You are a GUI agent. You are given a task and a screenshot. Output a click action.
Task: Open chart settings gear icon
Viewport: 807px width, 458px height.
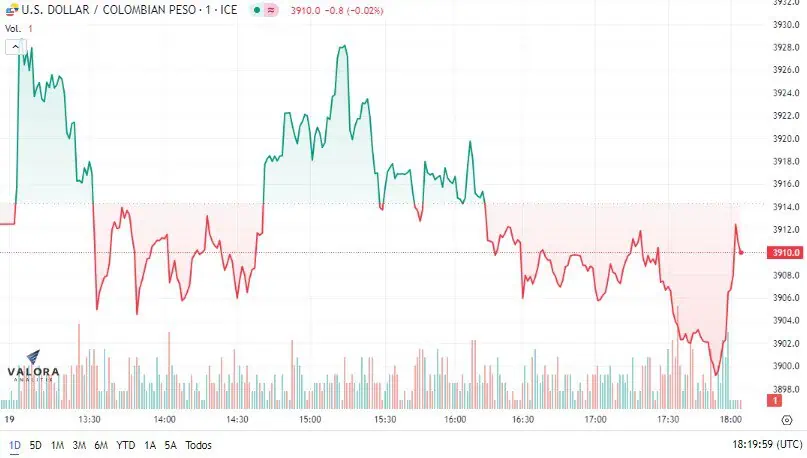(x=787, y=420)
